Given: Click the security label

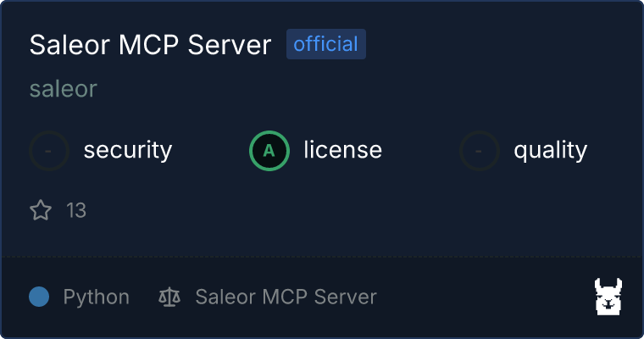Looking at the screenshot, I should [128, 150].
